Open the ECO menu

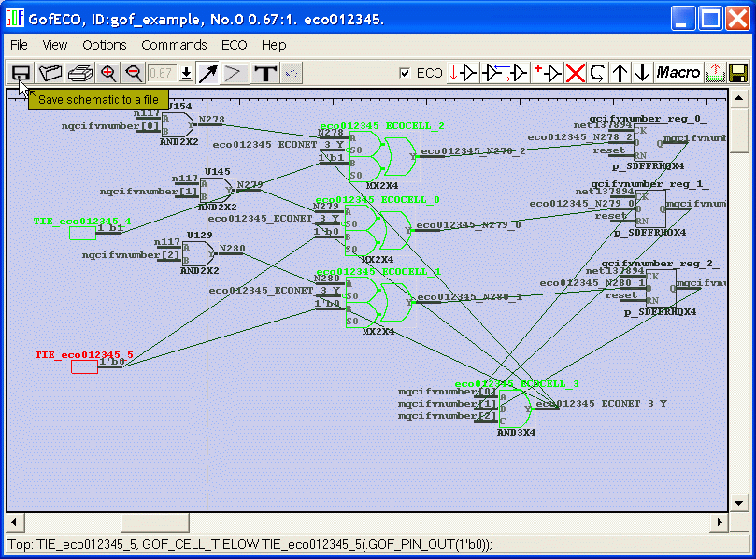(x=234, y=45)
